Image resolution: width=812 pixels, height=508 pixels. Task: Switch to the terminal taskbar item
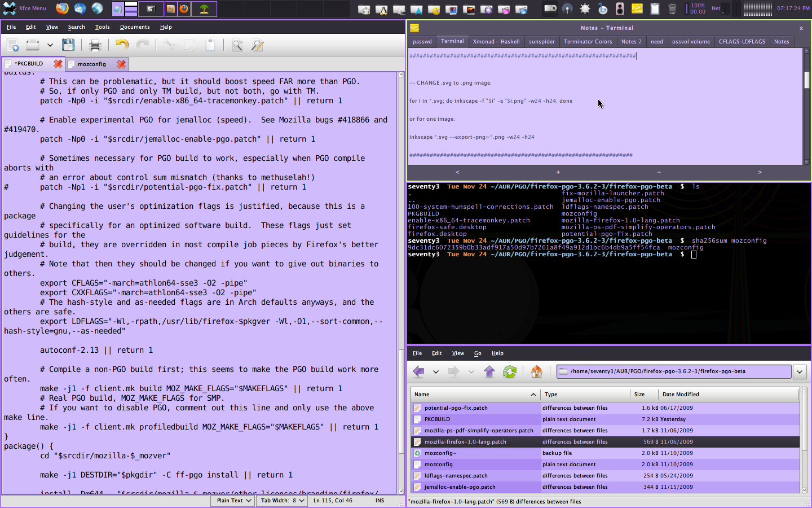(x=151, y=8)
